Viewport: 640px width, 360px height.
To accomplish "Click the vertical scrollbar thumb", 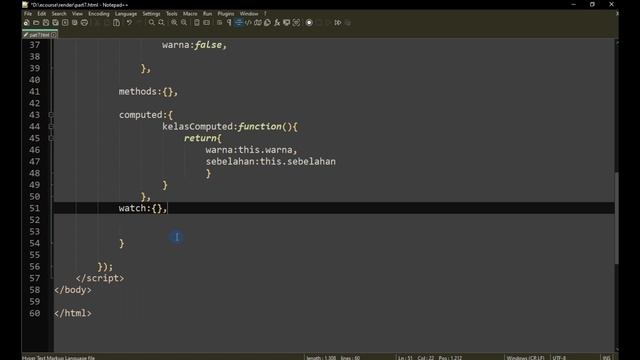I will (616, 218).
